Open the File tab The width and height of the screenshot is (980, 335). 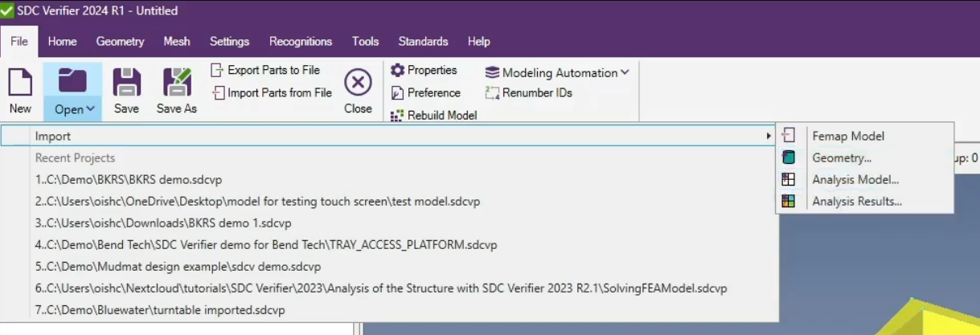pyautogui.click(x=19, y=41)
